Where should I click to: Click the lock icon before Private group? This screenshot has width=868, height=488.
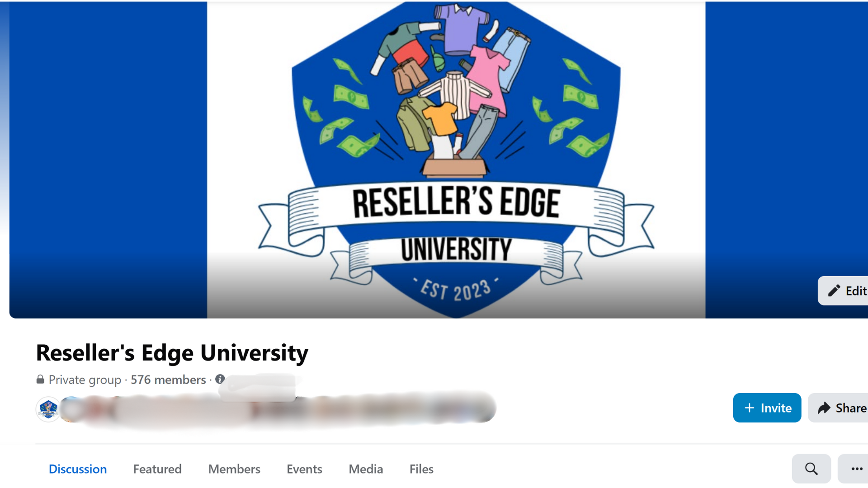click(40, 379)
